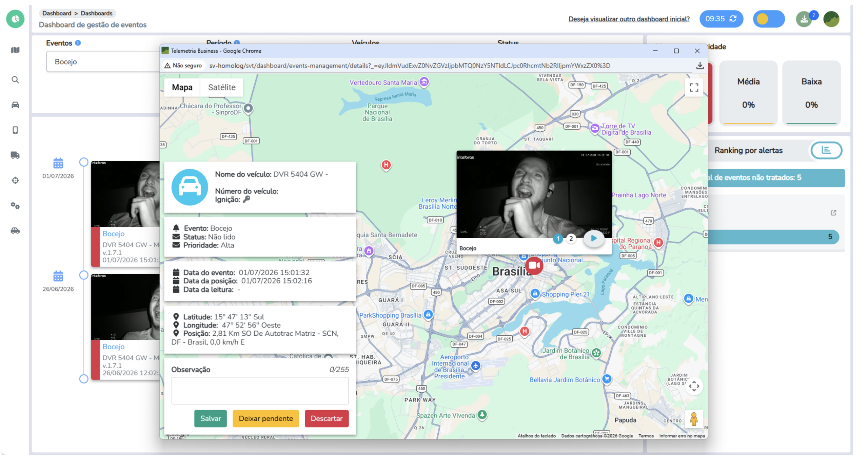Open the crosshair target icon in sidebar

coord(15,180)
